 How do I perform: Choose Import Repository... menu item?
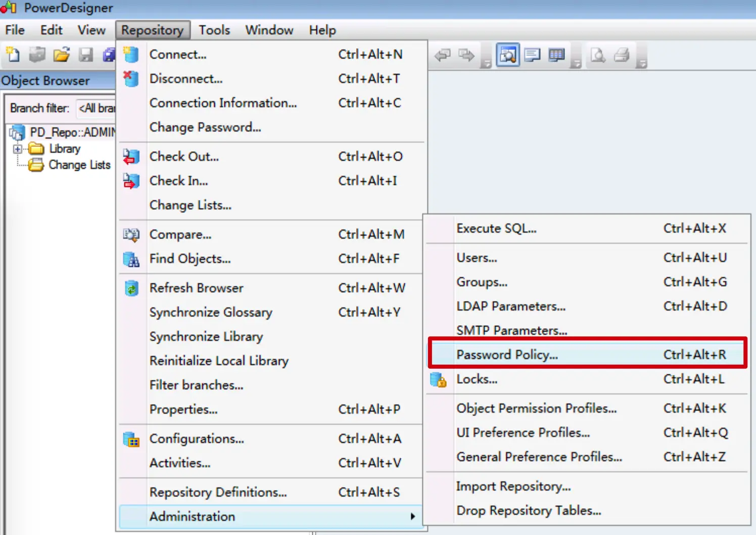click(587, 486)
